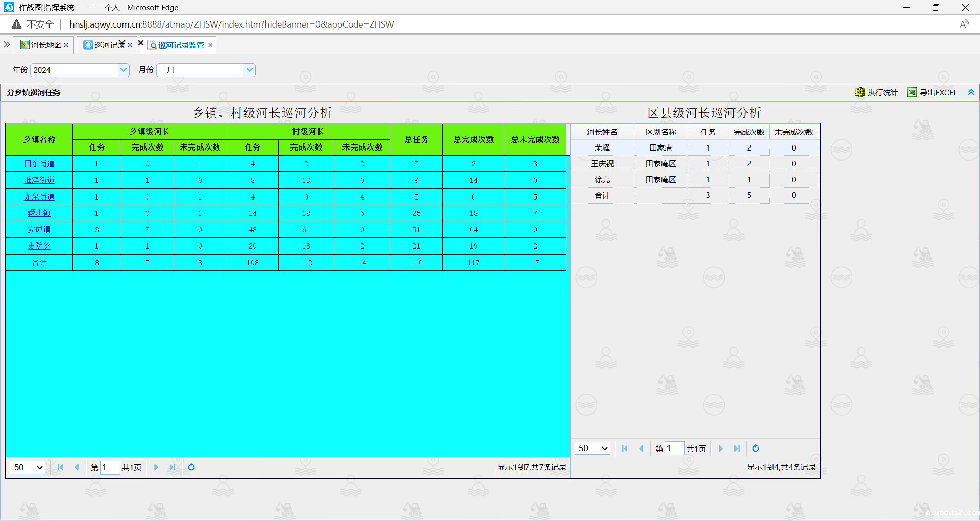Viewport: 980px width, 521px height.
Task: Open the 安成镇 township link
Action: coord(39,230)
